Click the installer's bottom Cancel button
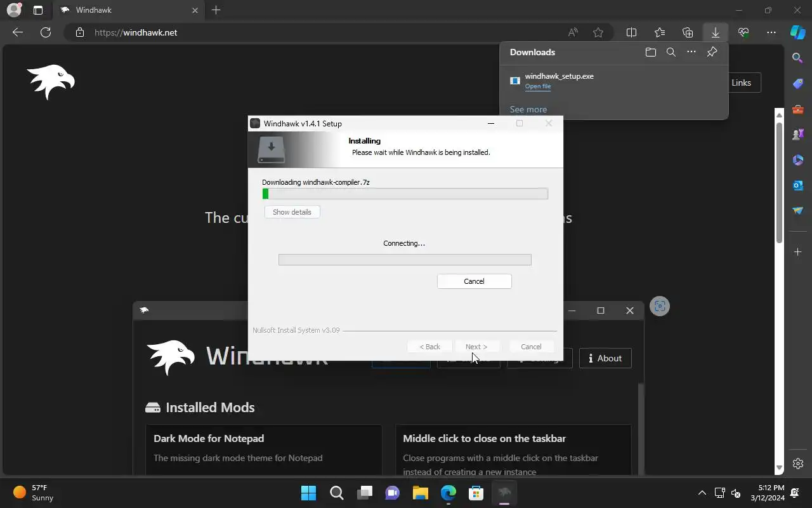Image resolution: width=812 pixels, height=508 pixels. 531,347
